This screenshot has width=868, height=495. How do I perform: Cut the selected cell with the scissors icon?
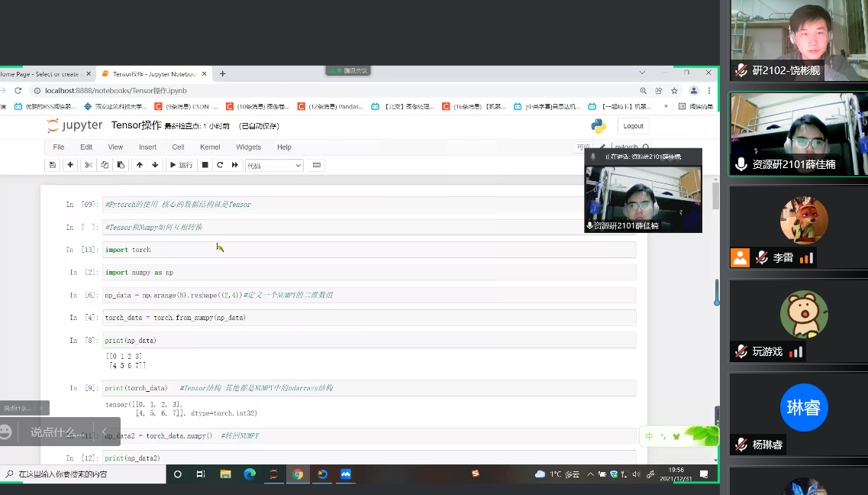point(89,165)
